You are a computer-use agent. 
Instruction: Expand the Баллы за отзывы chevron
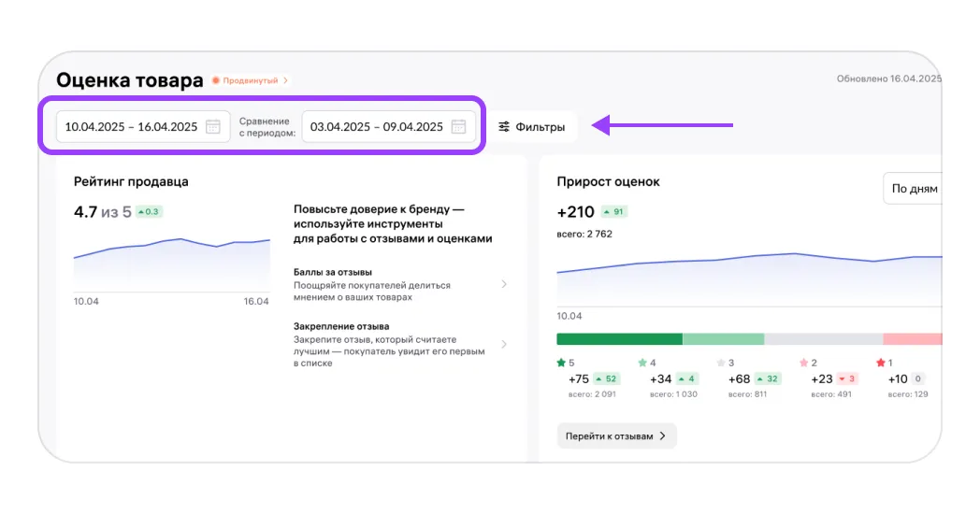[x=504, y=284]
